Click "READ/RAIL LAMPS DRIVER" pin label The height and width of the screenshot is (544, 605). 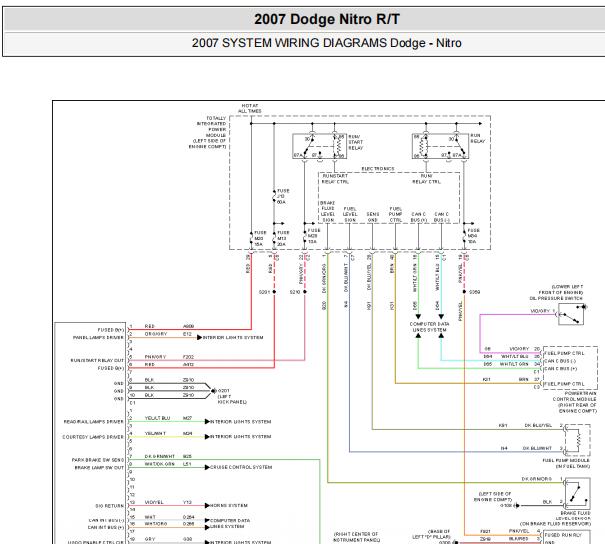click(94, 422)
